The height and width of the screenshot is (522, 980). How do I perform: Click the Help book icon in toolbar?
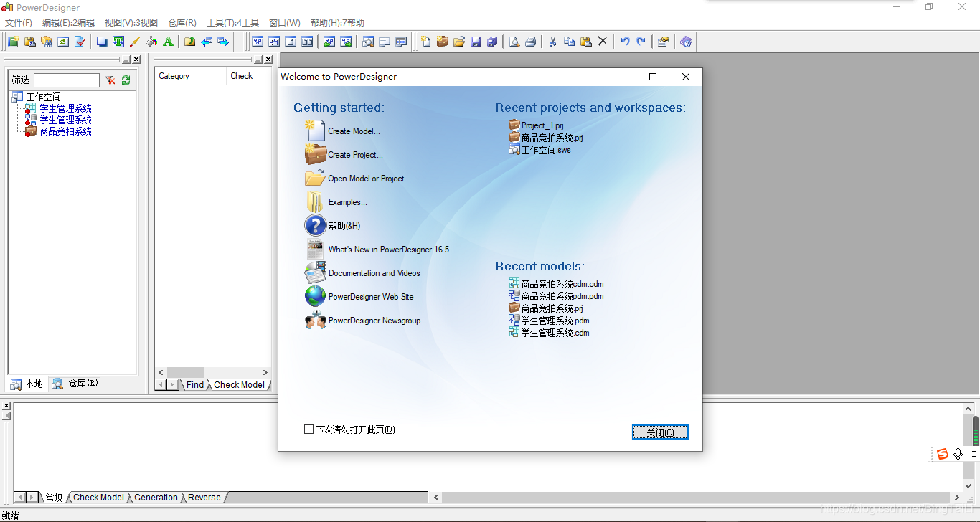click(686, 42)
